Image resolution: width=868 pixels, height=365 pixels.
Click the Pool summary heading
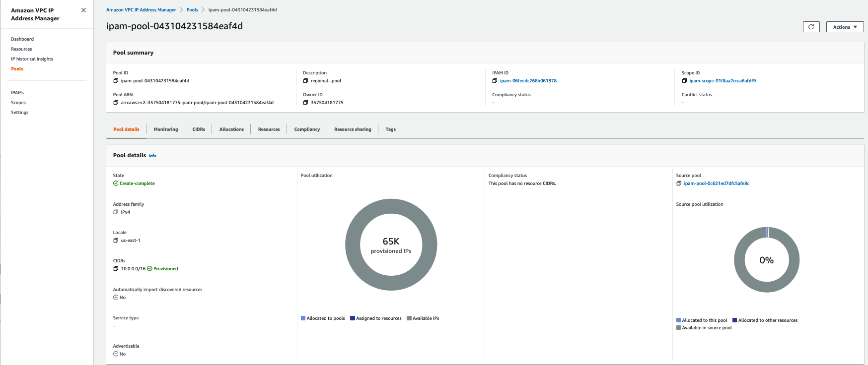(133, 53)
